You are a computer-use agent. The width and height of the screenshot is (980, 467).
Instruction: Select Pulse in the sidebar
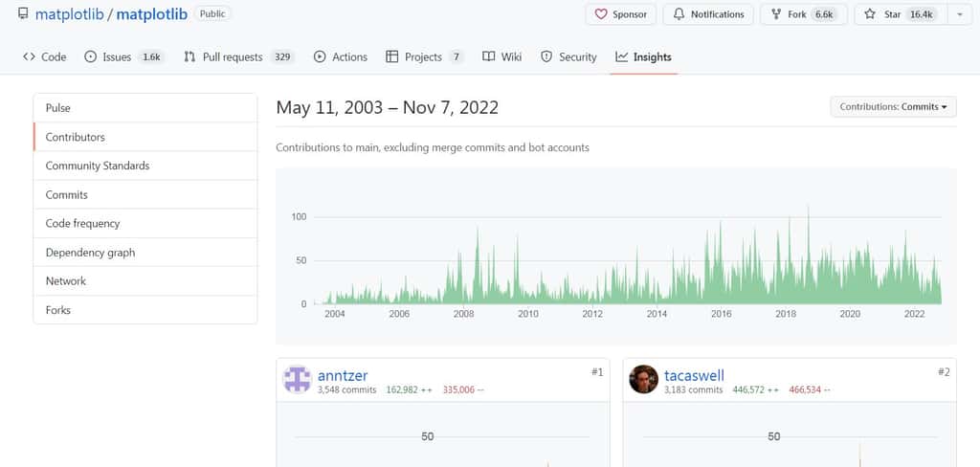coord(145,108)
